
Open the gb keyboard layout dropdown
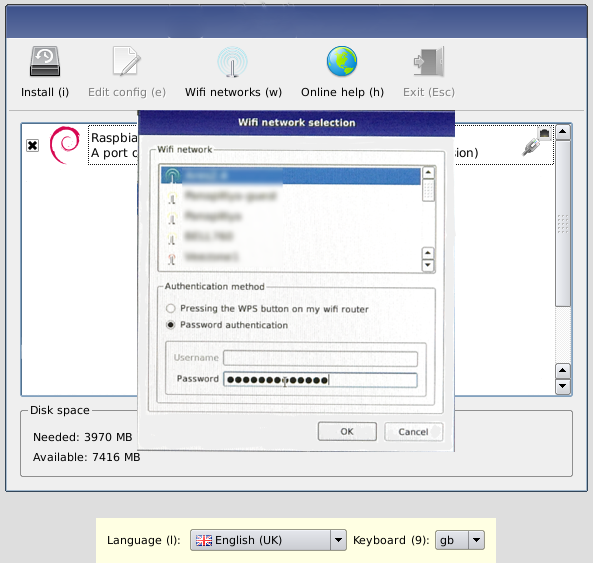coord(459,540)
